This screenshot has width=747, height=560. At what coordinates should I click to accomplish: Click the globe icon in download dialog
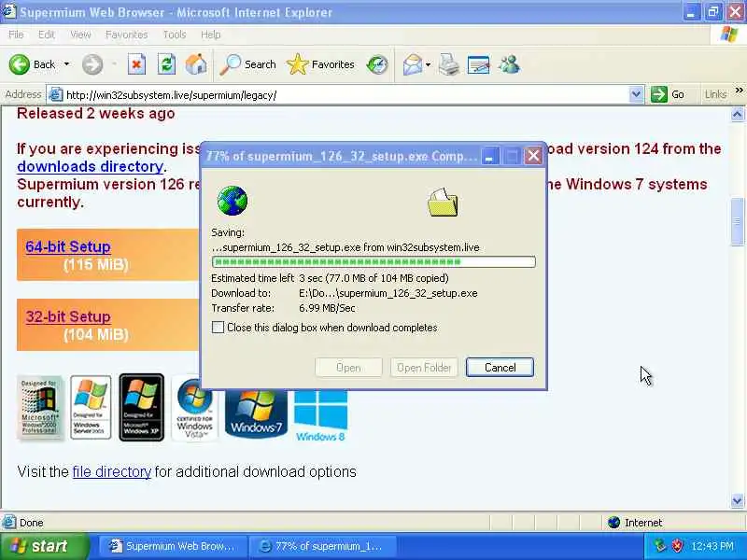click(x=232, y=201)
